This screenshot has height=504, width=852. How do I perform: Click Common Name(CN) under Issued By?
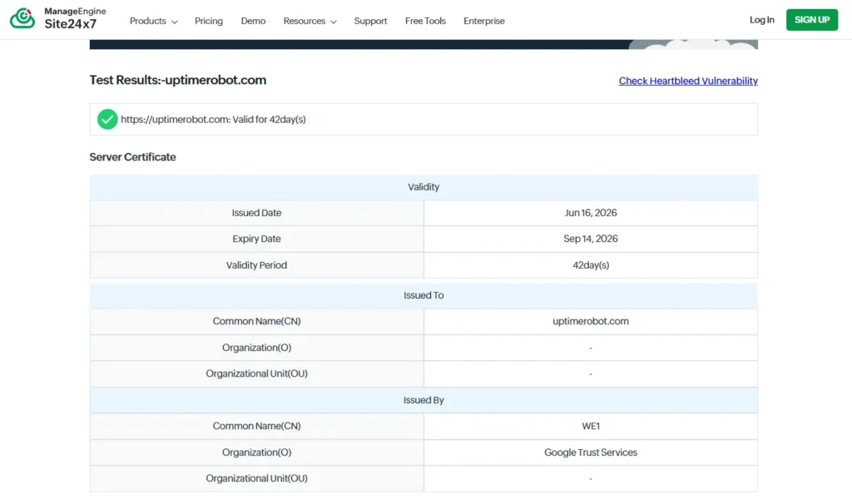(256, 427)
